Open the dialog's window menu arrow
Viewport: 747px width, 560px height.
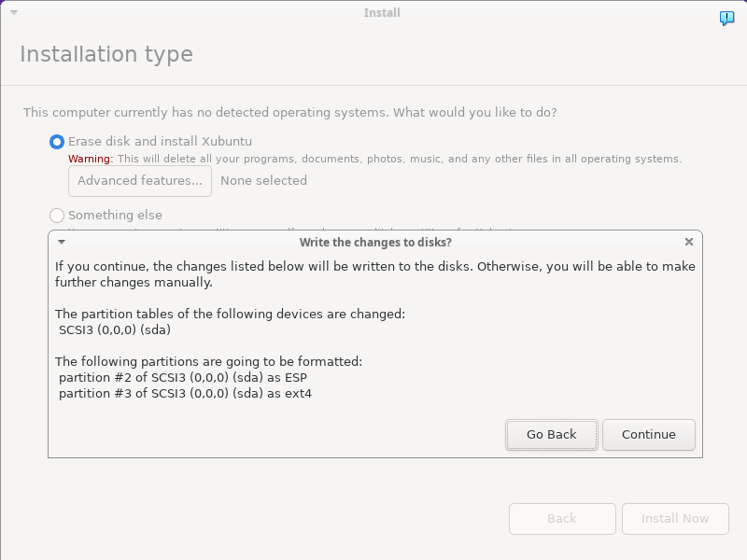tap(62, 242)
